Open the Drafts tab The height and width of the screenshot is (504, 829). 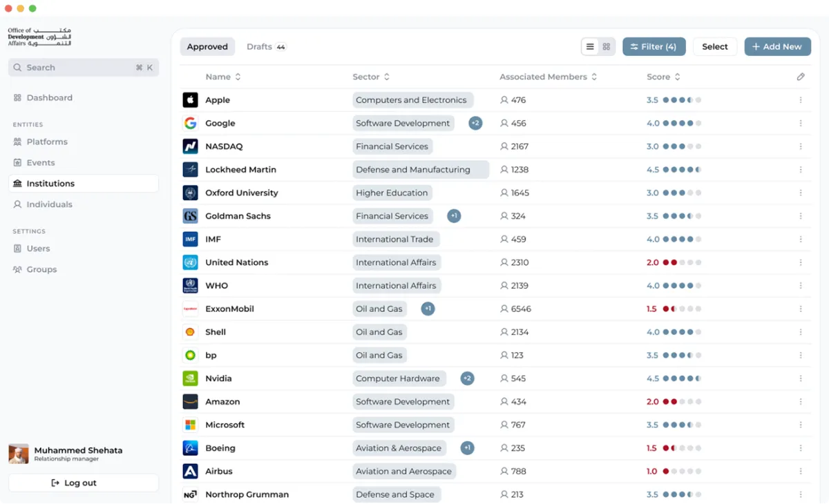coord(267,46)
